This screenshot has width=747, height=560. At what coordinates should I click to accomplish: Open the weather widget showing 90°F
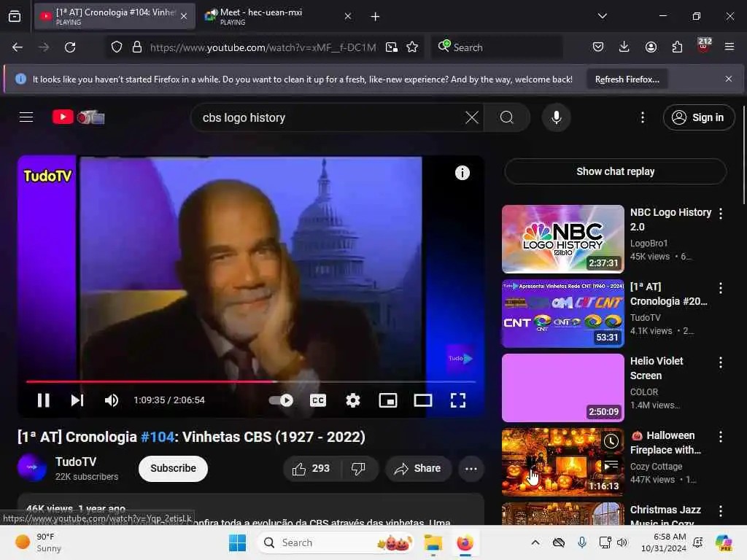(38, 542)
